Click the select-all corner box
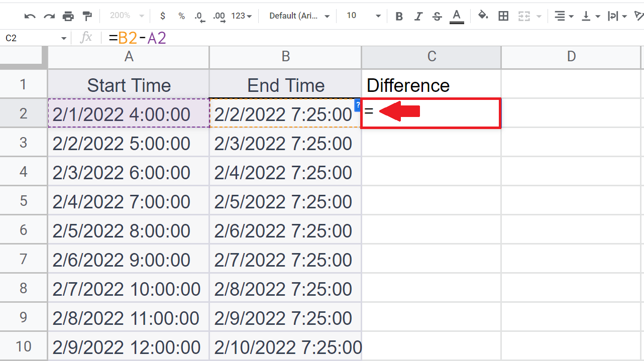 tap(24, 58)
